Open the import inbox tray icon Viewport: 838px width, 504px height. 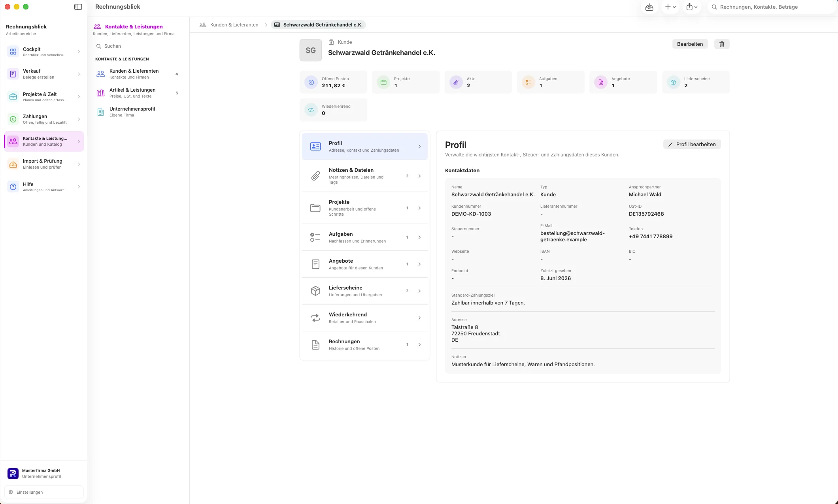649,7
